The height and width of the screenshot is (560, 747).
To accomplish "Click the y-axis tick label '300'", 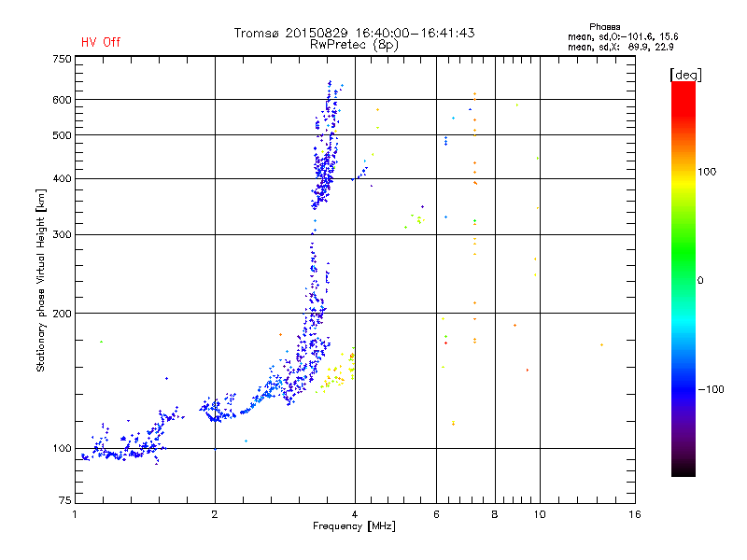I will (62, 235).
